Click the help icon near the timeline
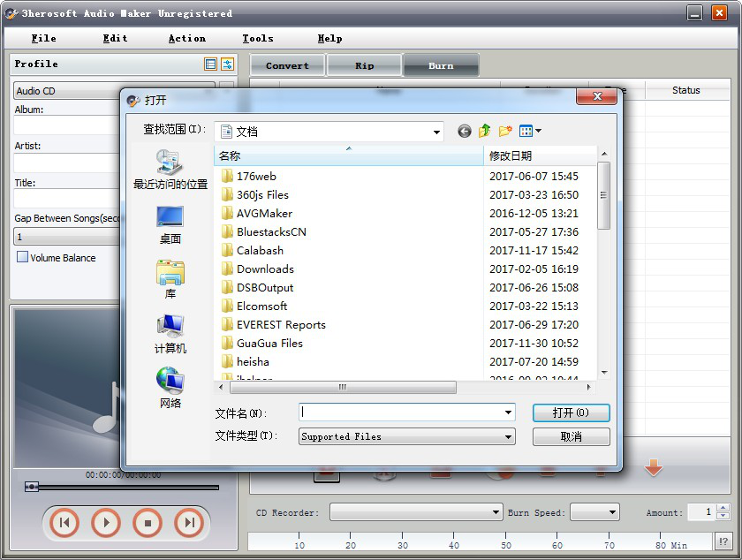Screen dimensions: 742x560 [723, 541]
